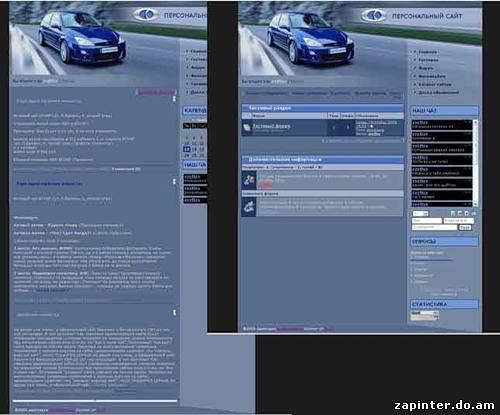Click the mini-chat vertical scrollbar

point(475,163)
